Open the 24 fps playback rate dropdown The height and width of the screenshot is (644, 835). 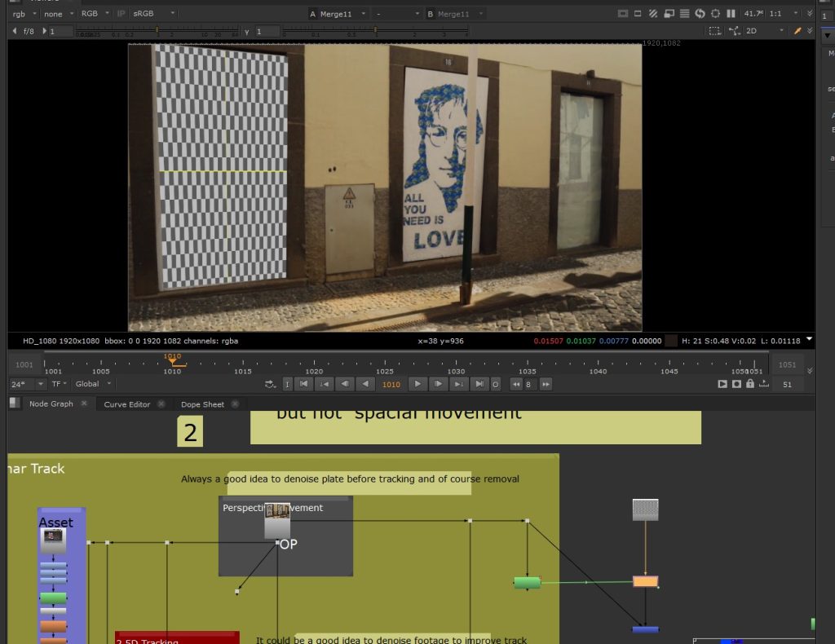coord(27,384)
